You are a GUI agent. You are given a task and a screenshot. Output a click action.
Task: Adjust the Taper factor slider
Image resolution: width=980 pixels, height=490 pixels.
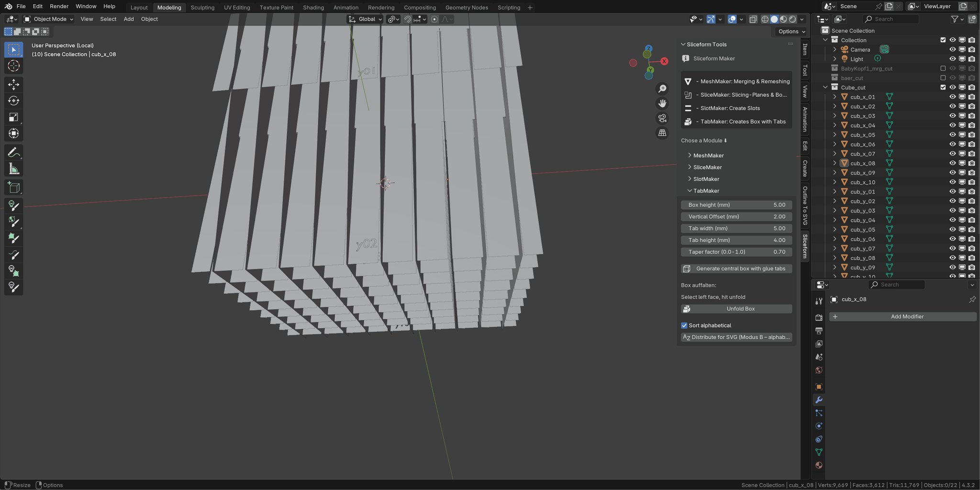click(x=736, y=252)
